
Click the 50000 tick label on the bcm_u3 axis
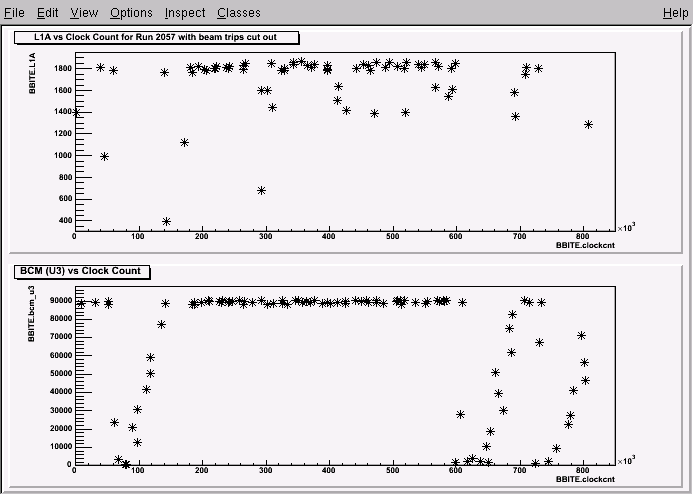[x=61, y=373]
